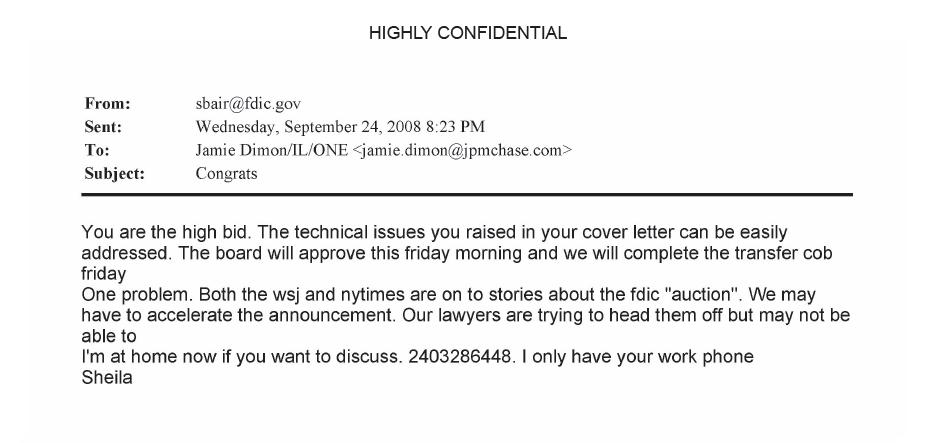The width and height of the screenshot is (936, 443).
Task: Click the sender address sbair@fdic.gov
Action: click(248, 103)
